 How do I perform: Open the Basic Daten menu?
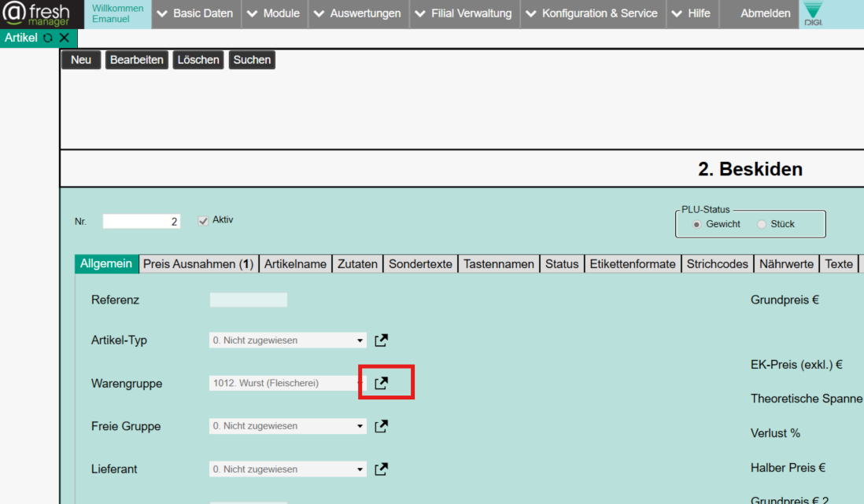(x=196, y=13)
